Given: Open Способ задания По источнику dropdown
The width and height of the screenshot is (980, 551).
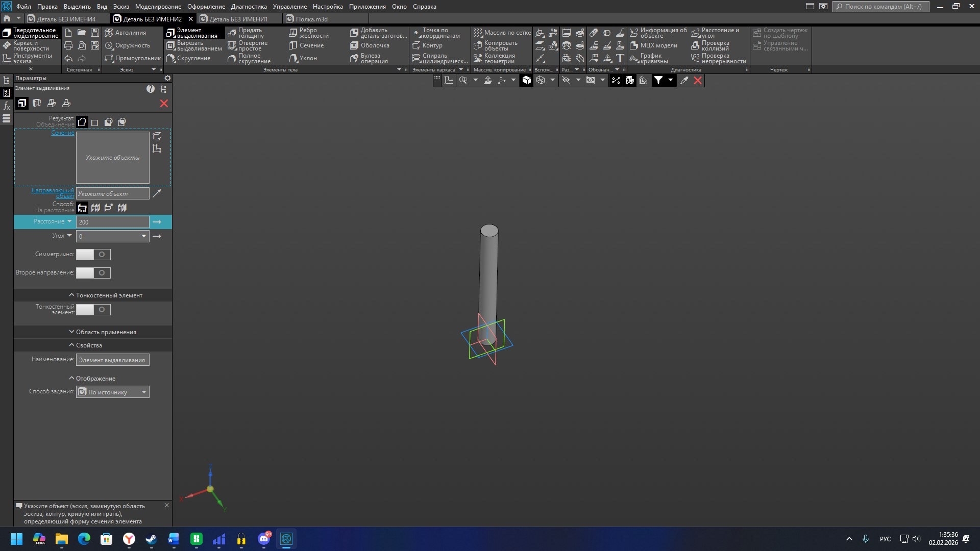Looking at the screenshot, I should [144, 392].
